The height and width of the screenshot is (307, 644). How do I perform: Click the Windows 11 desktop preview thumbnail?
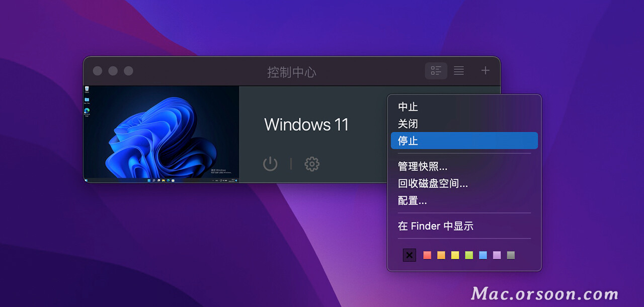click(162, 134)
